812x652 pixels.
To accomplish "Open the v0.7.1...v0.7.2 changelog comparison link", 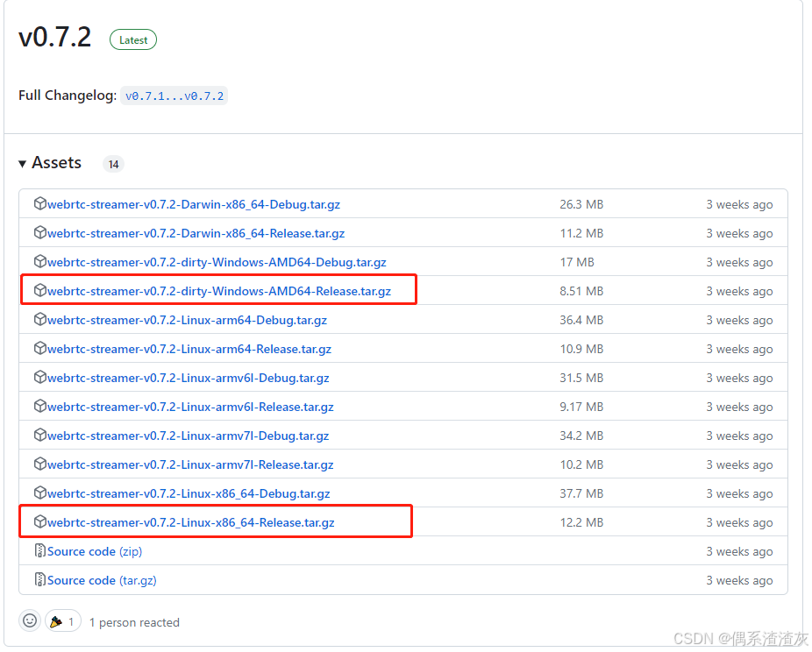I will [x=175, y=96].
